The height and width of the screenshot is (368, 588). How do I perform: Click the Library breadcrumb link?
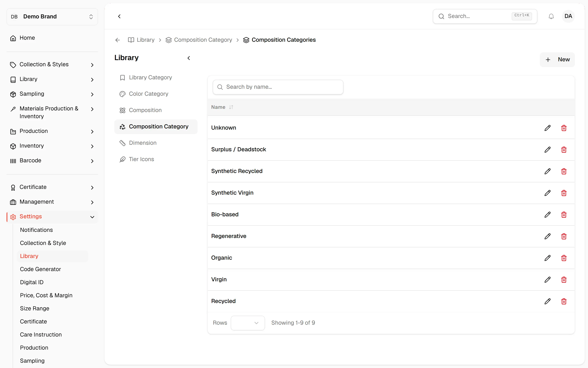(141, 40)
